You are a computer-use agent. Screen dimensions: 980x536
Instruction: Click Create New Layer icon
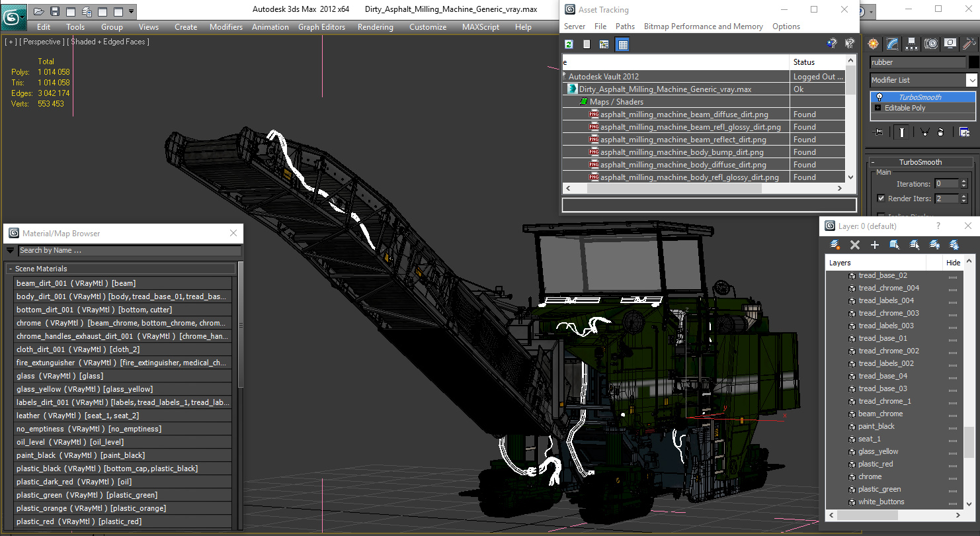pos(835,245)
